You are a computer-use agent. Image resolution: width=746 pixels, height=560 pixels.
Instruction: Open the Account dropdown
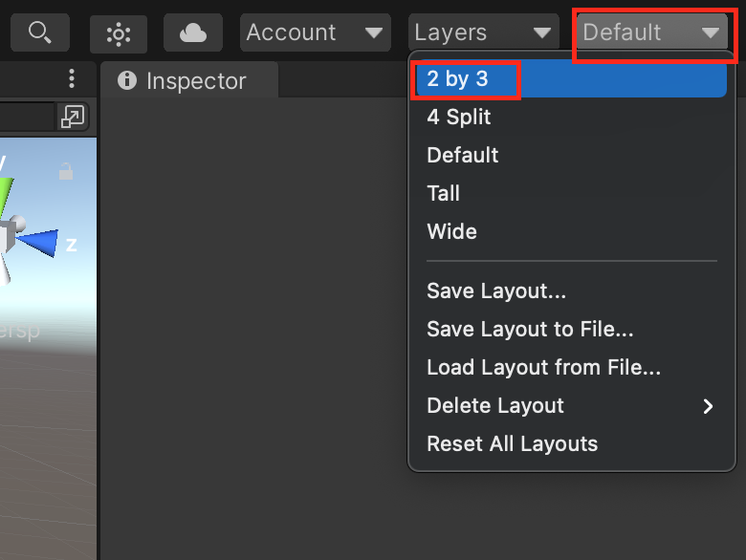[x=315, y=32]
